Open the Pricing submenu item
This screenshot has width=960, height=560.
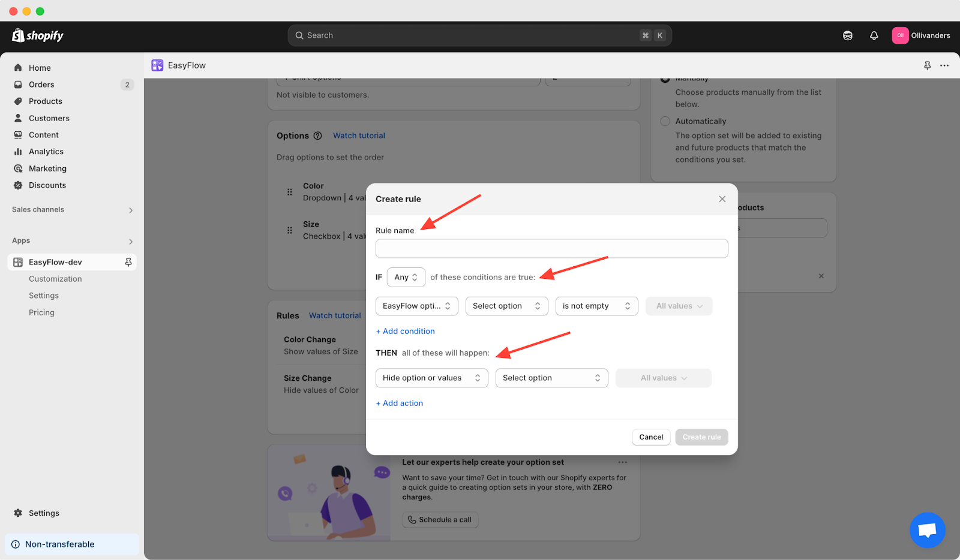[x=41, y=312]
